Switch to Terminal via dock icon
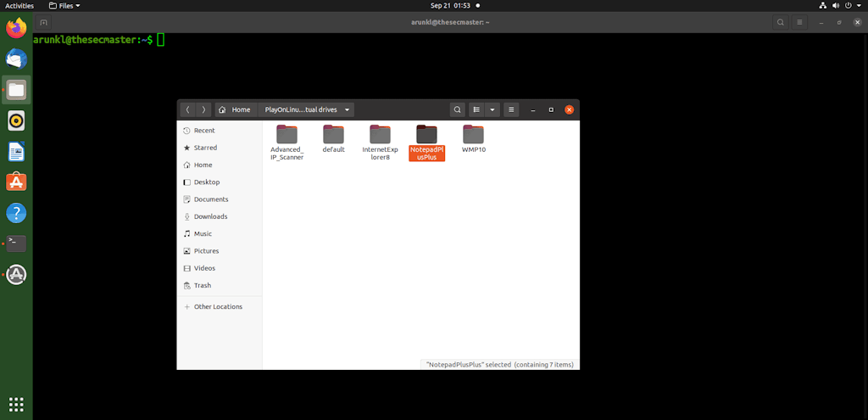Image resolution: width=868 pixels, height=420 pixels. pos(17,244)
